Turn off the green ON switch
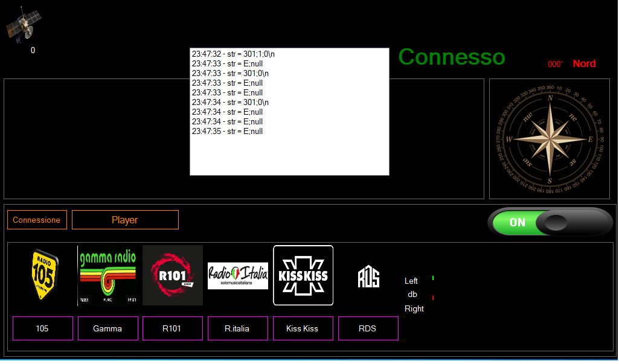The width and height of the screenshot is (619, 364). tap(550, 222)
